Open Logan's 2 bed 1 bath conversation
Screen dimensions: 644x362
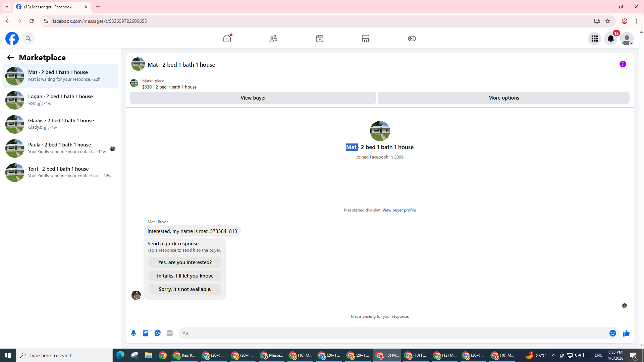(60, 100)
